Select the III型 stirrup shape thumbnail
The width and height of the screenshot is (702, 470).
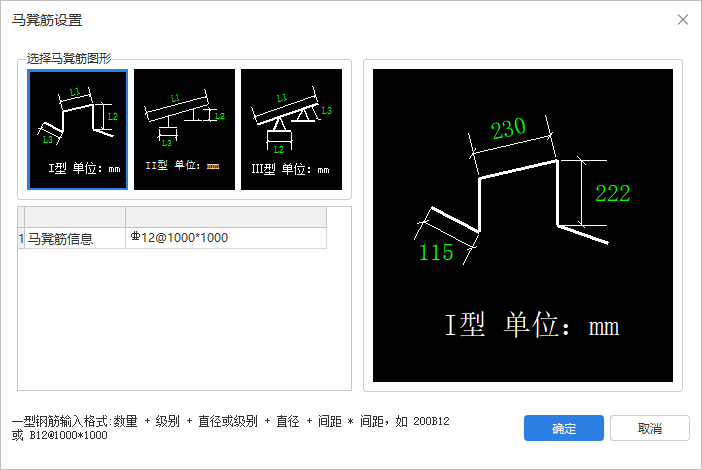(291, 129)
